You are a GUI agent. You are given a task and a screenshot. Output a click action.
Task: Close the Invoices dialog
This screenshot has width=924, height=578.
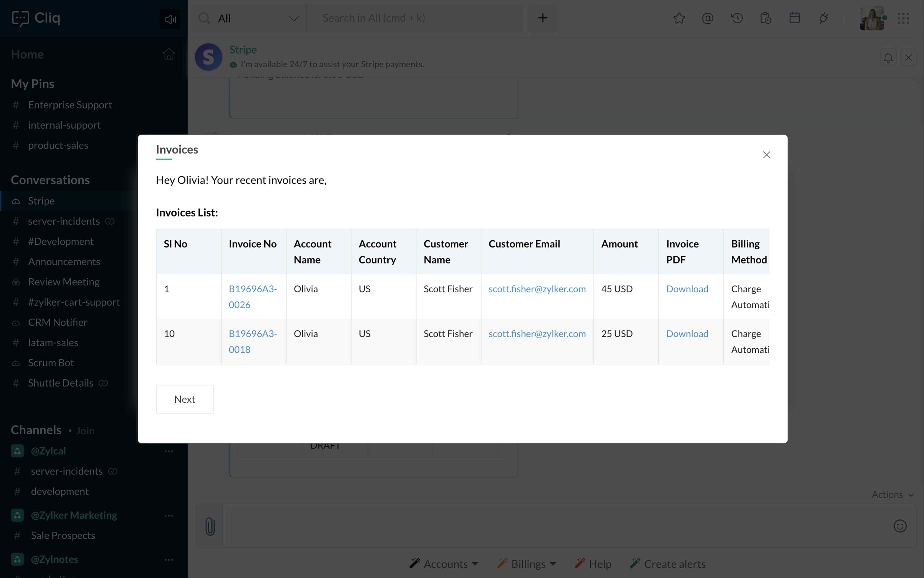pos(766,155)
